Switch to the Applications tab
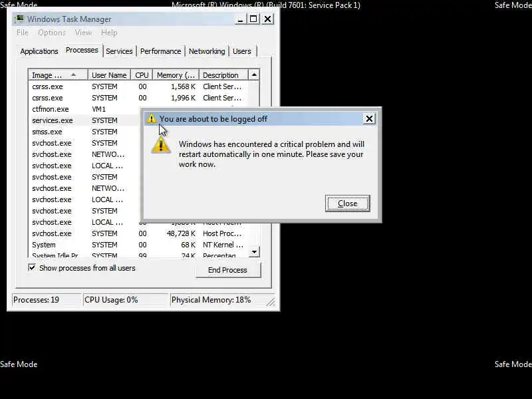The image size is (532, 399). [39, 51]
